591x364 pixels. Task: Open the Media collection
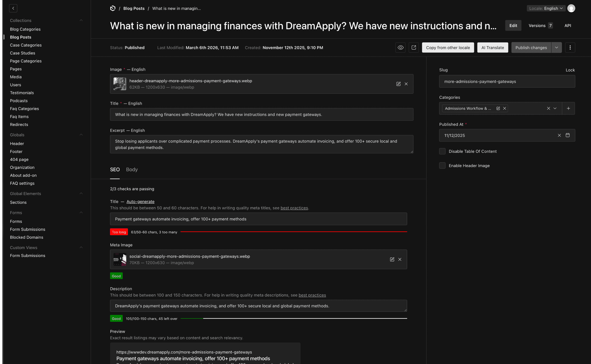point(16,77)
